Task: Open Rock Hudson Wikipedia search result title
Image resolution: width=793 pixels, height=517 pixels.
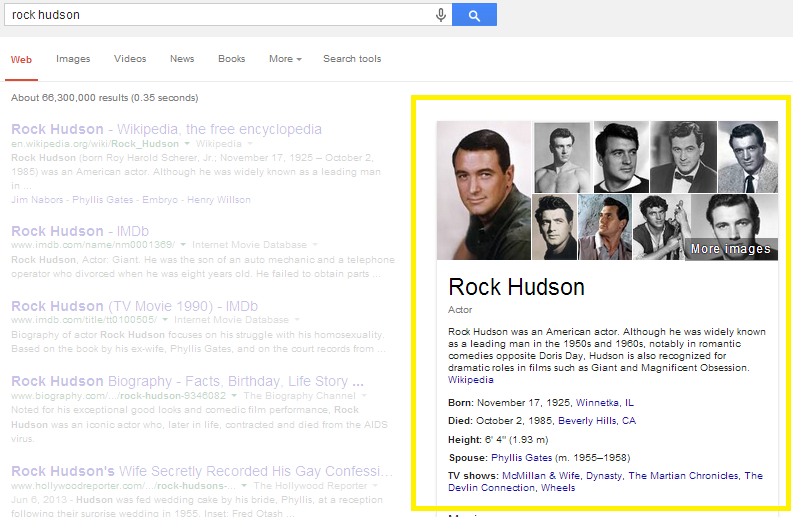Action: click(166, 129)
